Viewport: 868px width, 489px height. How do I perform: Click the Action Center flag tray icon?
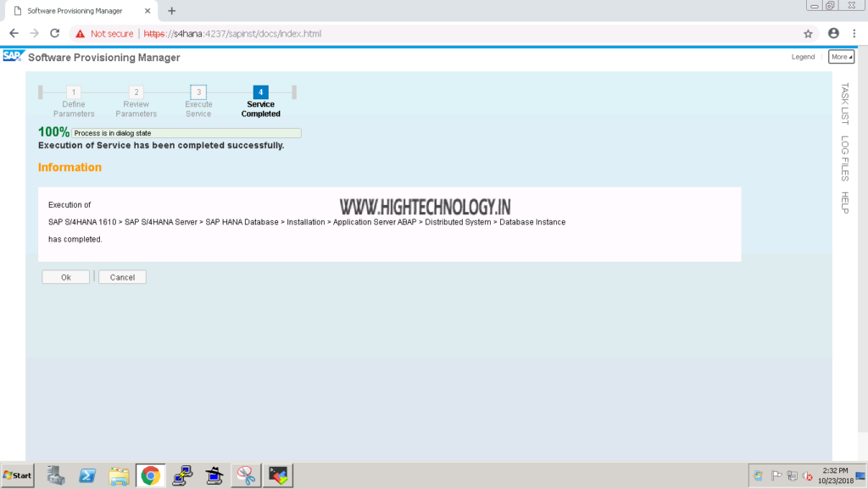776,475
